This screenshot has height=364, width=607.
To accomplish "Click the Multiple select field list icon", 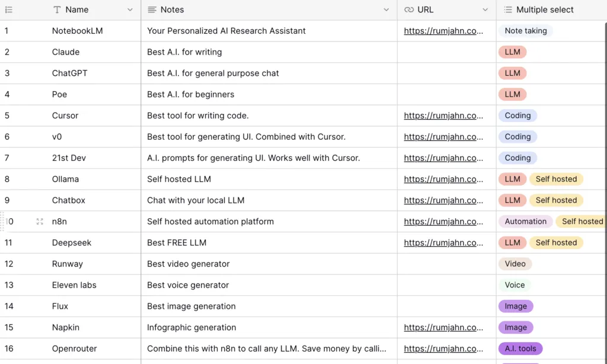I will (508, 10).
